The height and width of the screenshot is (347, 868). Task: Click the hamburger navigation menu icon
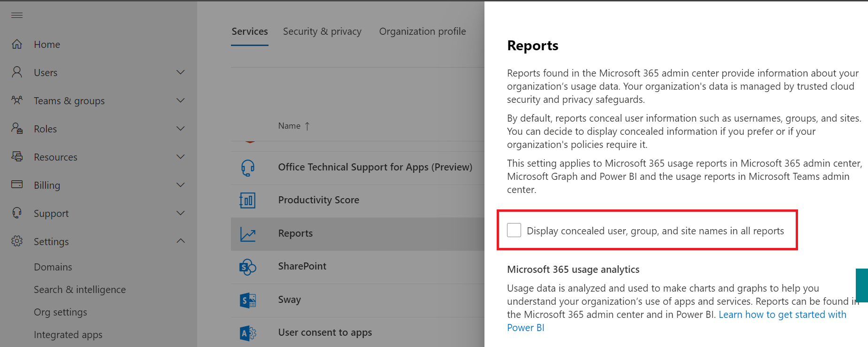coord(17,15)
